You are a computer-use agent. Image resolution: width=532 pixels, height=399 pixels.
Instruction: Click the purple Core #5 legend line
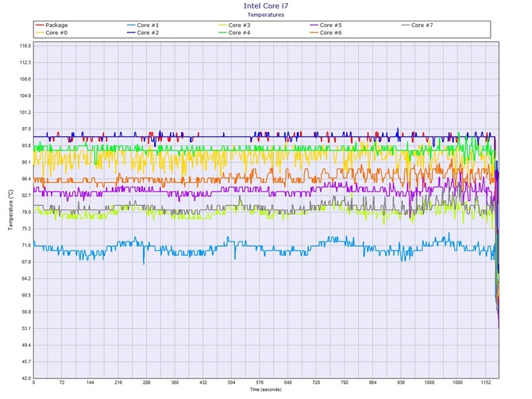tap(314, 25)
